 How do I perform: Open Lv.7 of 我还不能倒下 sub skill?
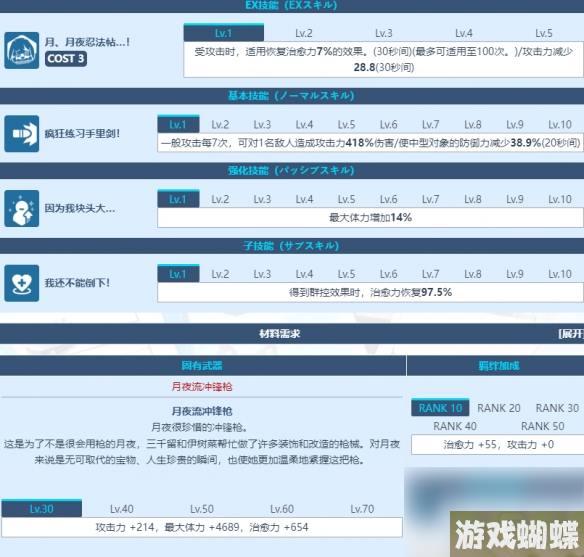pos(431,274)
